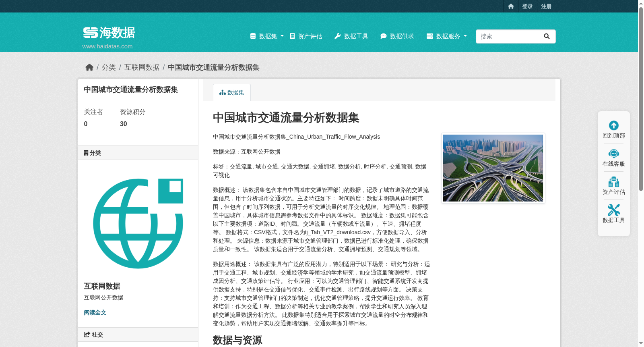
Task: Click the magnifier search button
Action: (x=547, y=36)
